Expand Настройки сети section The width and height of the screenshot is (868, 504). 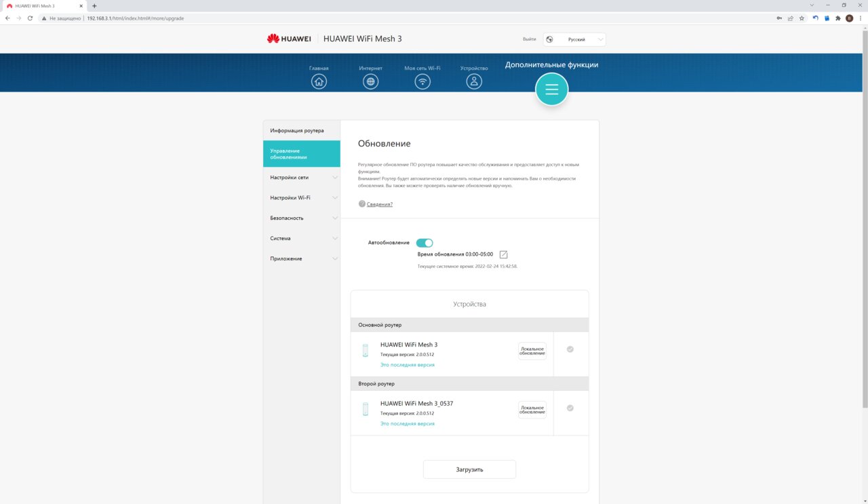(302, 178)
